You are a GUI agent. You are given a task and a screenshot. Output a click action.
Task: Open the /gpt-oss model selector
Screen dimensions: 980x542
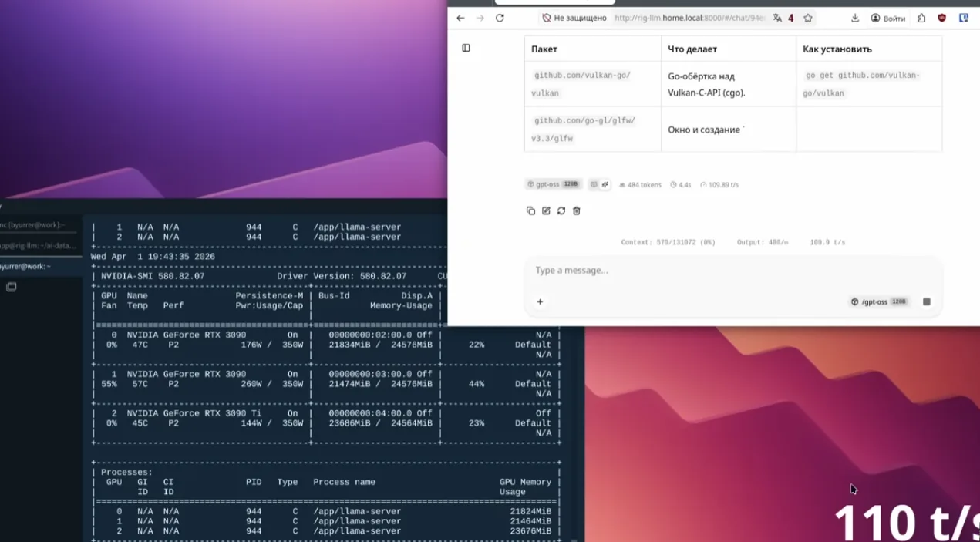pyautogui.click(x=879, y=301)
